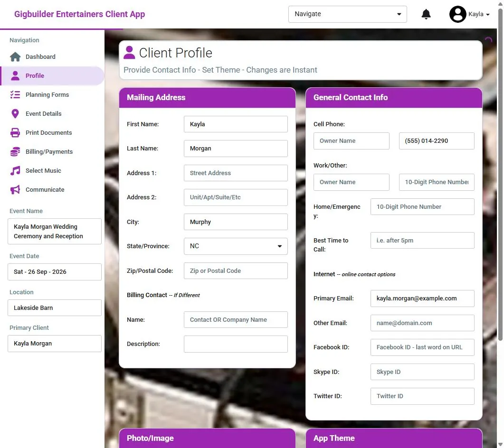The height and width of the screenshot is (448, 504).
Task: Open the Billing/Payments coins icon
Action: pyautogui.click(x=15, y=151)
